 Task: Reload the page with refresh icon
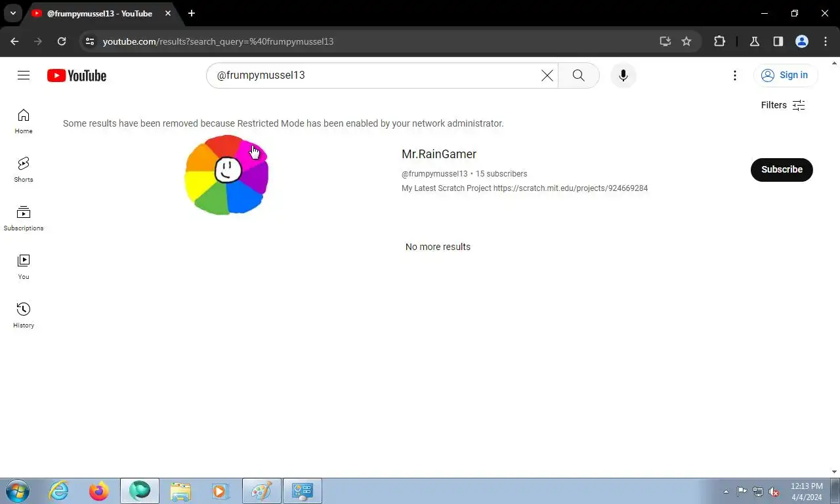pos(62,41)
